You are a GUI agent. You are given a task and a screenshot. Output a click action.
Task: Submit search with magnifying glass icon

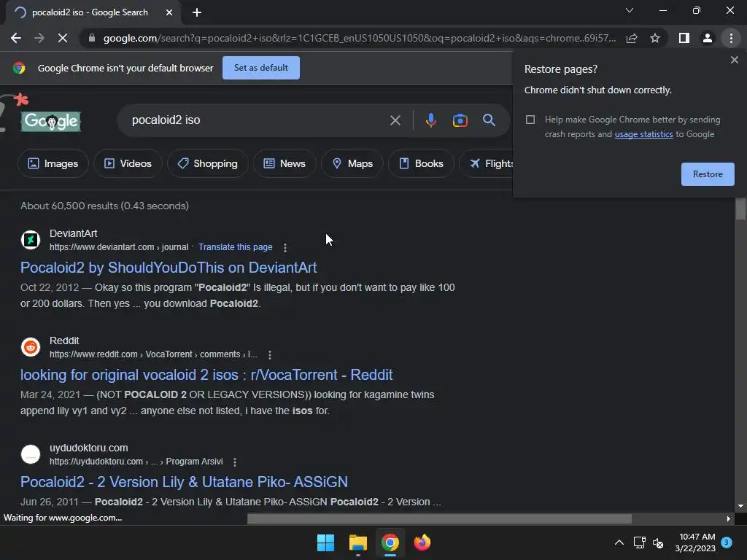click(489, 120)
